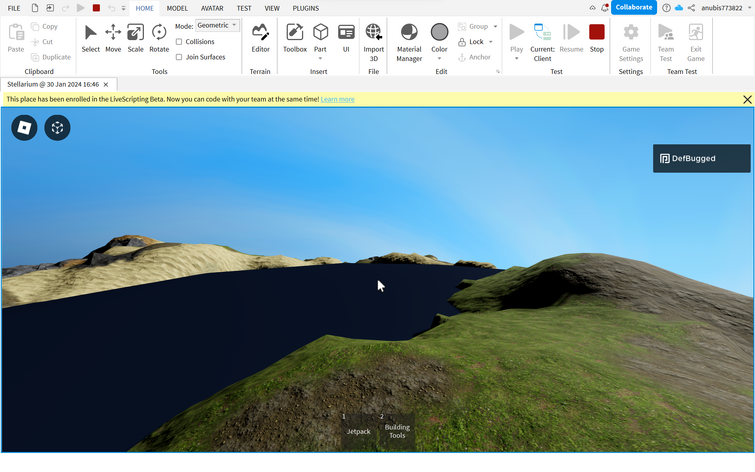Screen dimensions: 755x472
Task: Activate the Rotate tool
Action: 159,39
